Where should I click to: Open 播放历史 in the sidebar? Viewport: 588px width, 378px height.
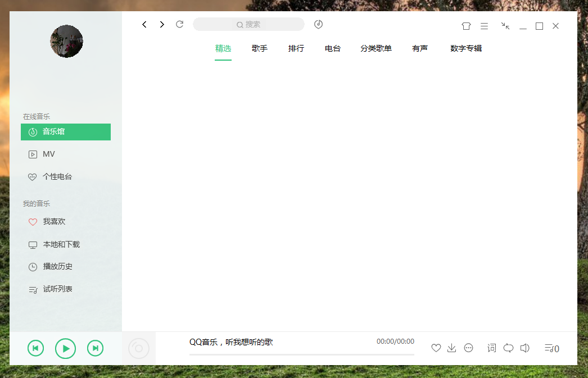tap(66, 267)
